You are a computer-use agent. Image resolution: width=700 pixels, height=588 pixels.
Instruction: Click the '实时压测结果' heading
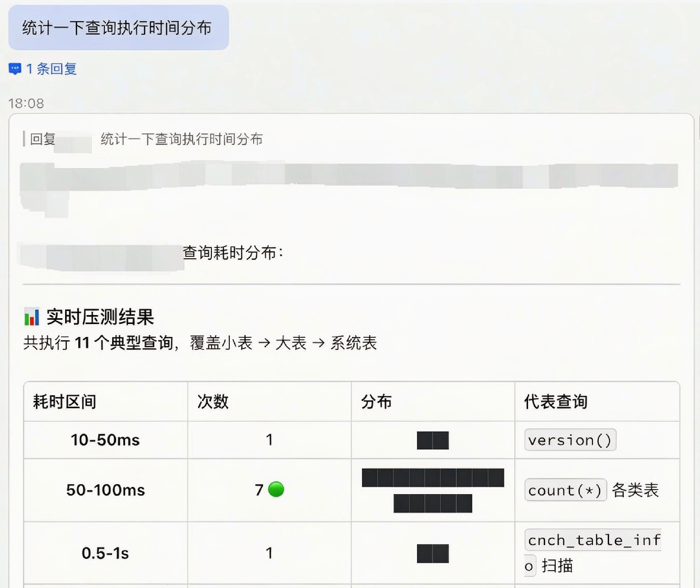(x=100, y=317)
